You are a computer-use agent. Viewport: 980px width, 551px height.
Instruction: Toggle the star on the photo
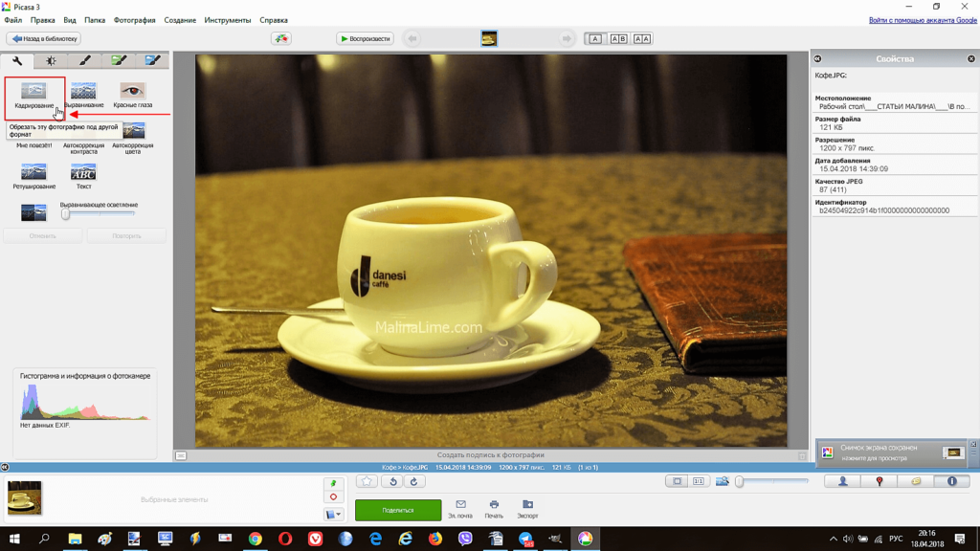click(x=367, y=482)
